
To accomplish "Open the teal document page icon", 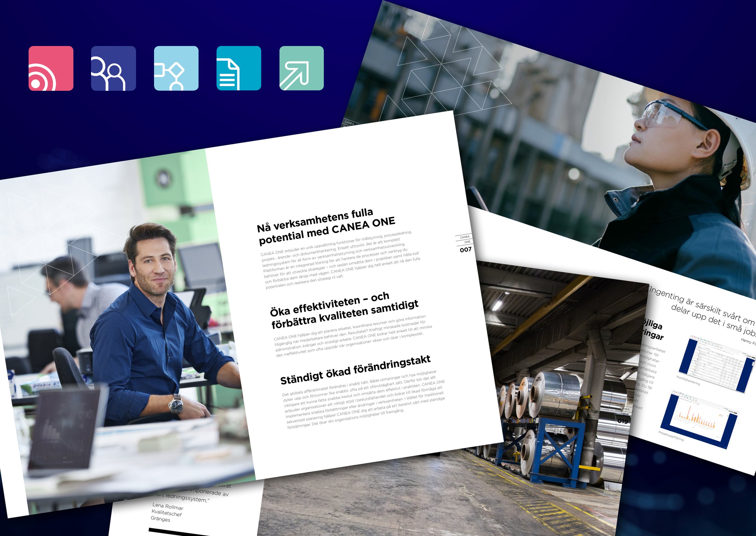I will click(239, 68).
